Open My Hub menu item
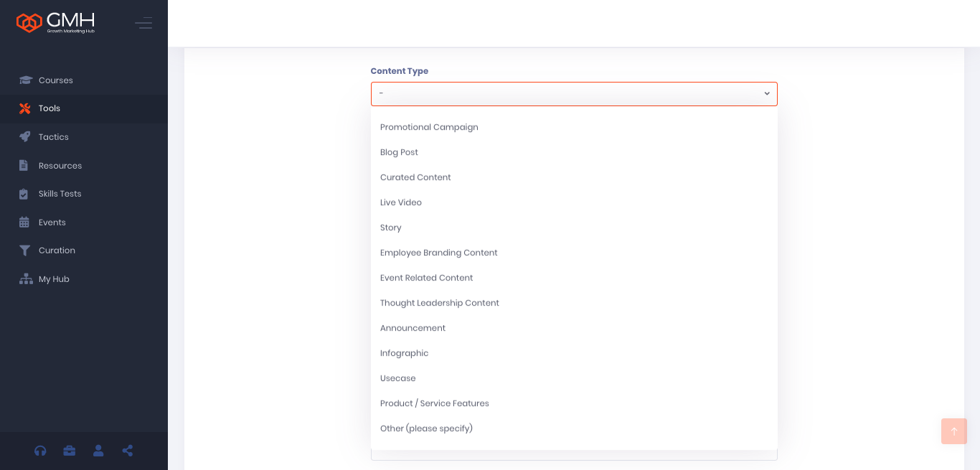 (x=84, y=279)
